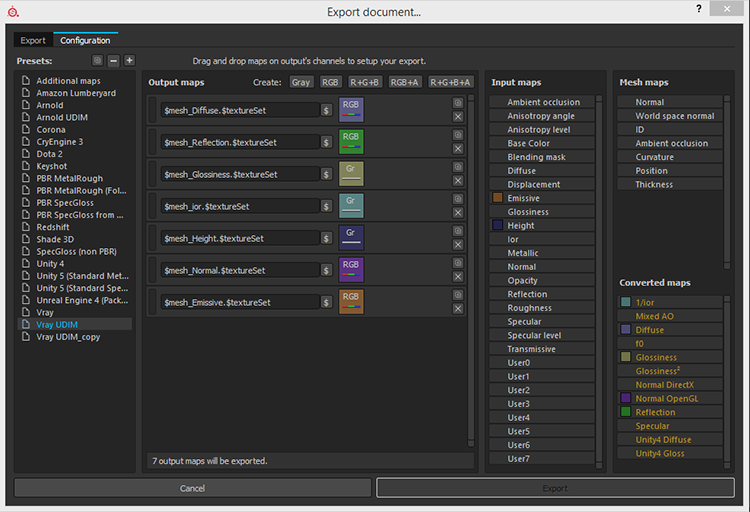Viewport: 750px width, 512px height.
Task: Duplicate the Height output map
Action: 458,231
